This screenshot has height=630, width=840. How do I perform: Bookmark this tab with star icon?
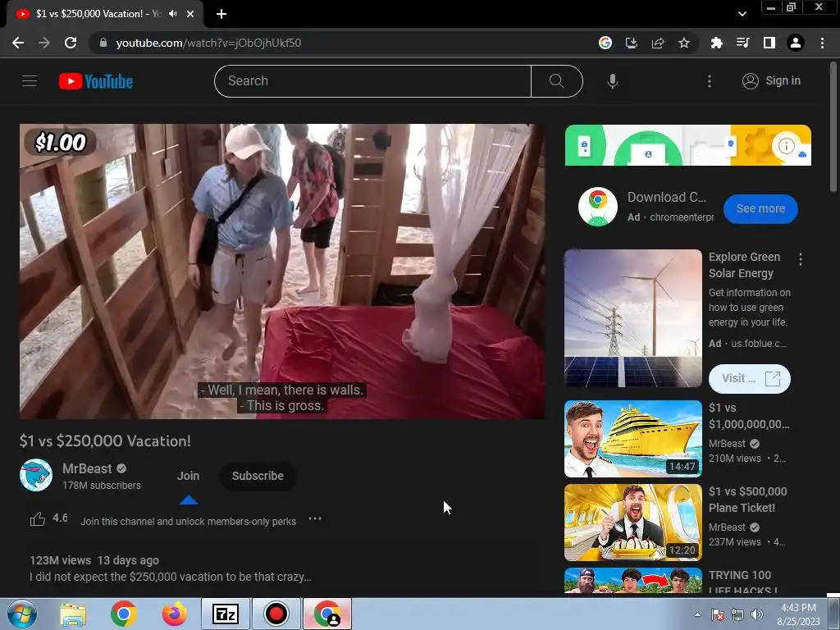[684, 43]
